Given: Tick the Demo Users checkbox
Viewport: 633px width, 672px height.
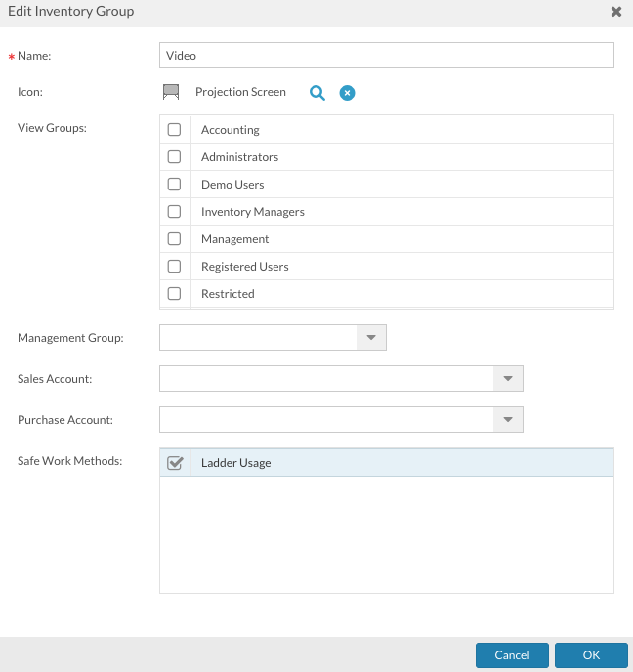Looking at the screenshot, I should tap(175, 185).
